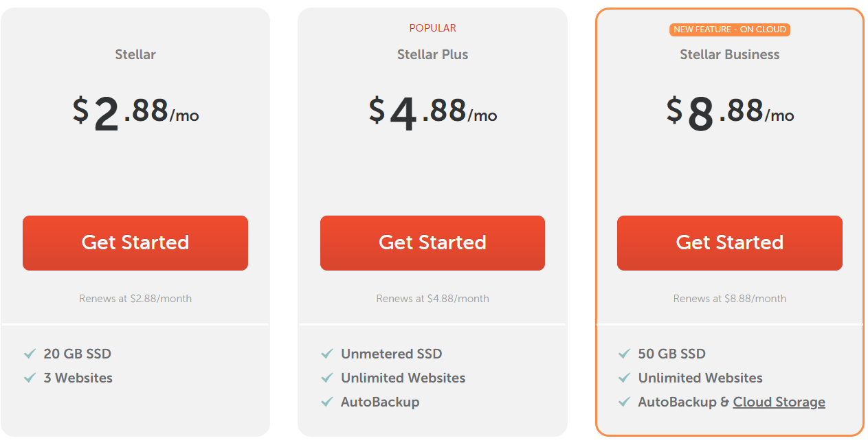Click the Stellar Plus Unlimited Websites checkmark
The width and height of the screenshot is (868, 445).
pyautogui.click(x=327, y=378)
